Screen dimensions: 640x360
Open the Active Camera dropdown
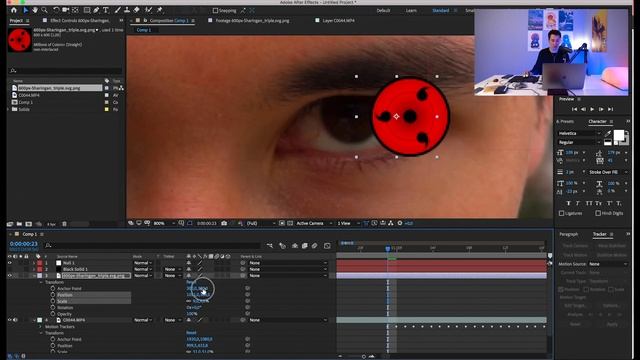(314, 224)
